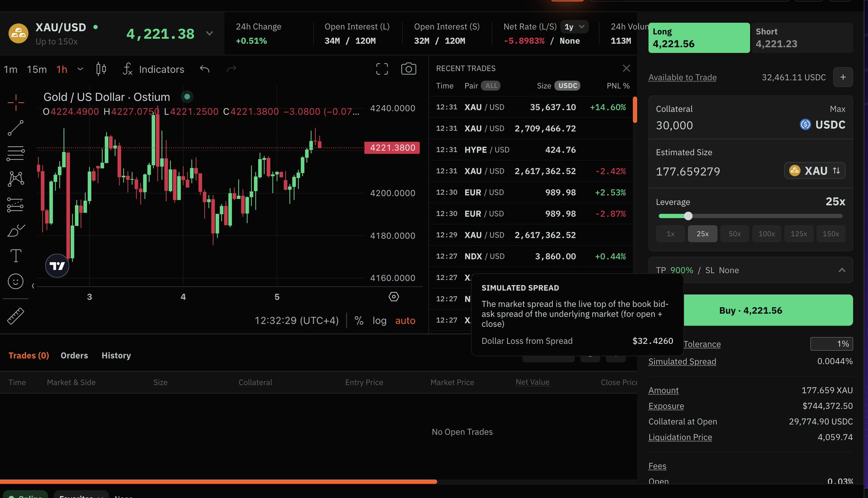Image resolution: width=868 pixels, height=498 pixels.
Task: Switch to the Short tab
Action: click(801, 38)
